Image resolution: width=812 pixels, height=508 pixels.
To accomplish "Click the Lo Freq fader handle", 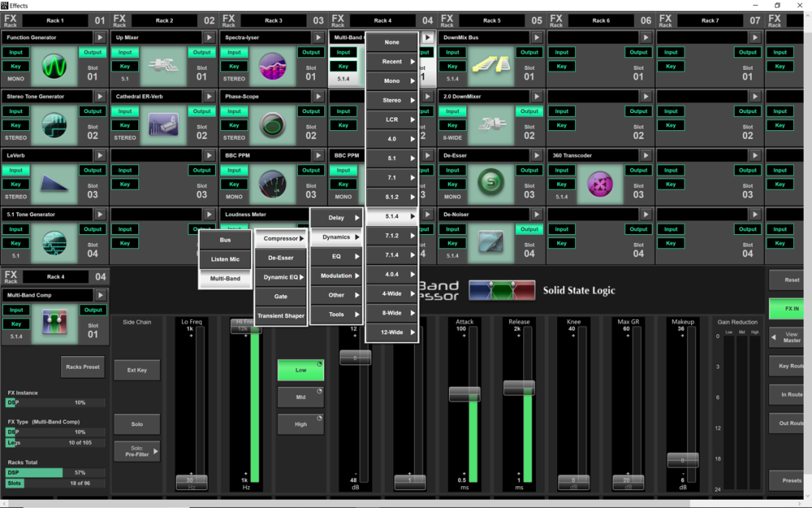I will click(192, 482).
